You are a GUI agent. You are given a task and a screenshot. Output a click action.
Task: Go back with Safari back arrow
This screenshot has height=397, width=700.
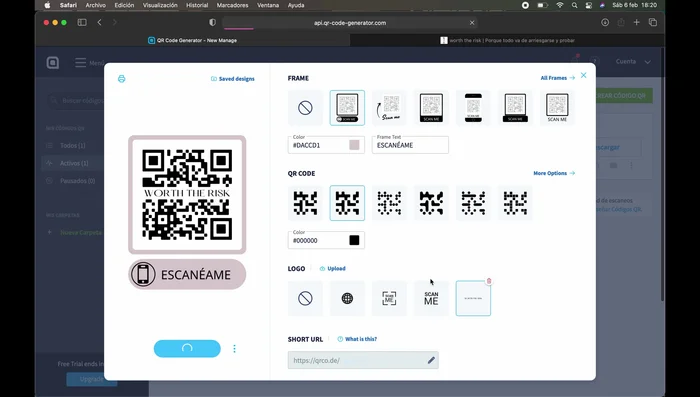coord(100,22)
